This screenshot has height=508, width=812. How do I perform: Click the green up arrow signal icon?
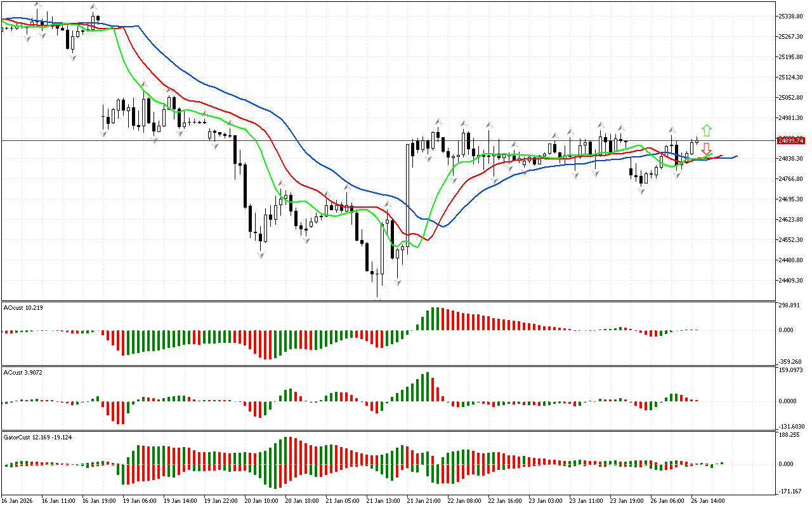click(707, 131)
